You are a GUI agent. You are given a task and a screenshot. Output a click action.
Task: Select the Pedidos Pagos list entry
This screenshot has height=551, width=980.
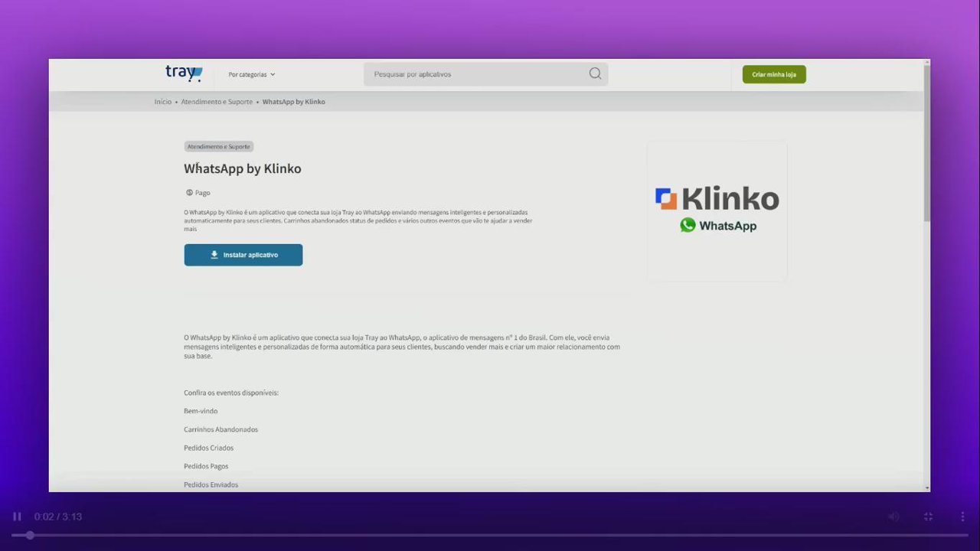(206, 466)
